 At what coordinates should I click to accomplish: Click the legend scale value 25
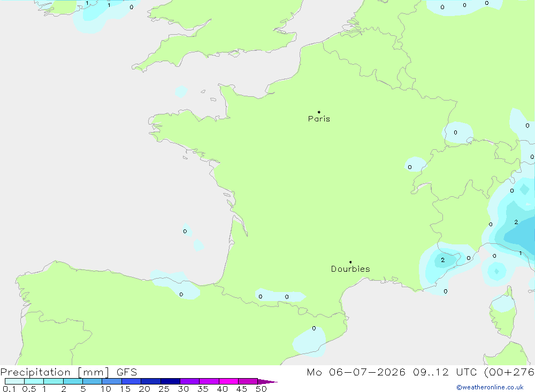164,389
